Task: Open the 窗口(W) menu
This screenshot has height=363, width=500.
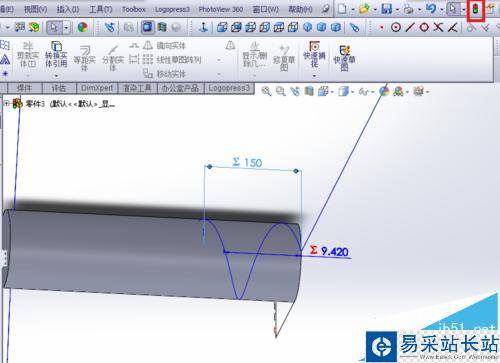Action: pyautogui.click(x=266, y=9)
